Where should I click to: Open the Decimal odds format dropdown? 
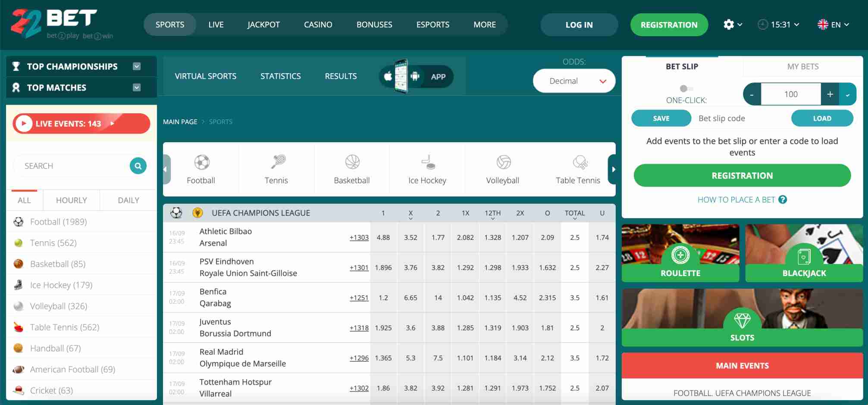pyautogui.click(x=574, y=81)
